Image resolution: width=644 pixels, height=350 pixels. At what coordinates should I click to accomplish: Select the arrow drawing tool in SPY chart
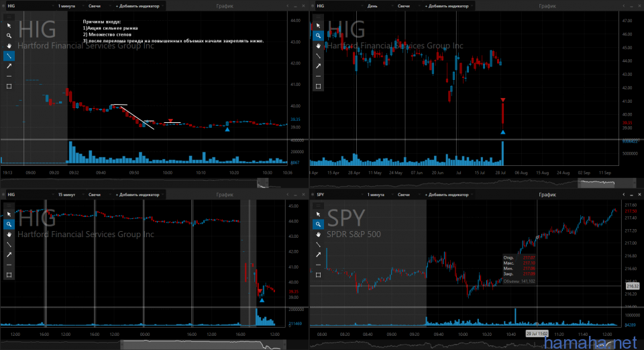pyautogui.click(x=318, y=255)
